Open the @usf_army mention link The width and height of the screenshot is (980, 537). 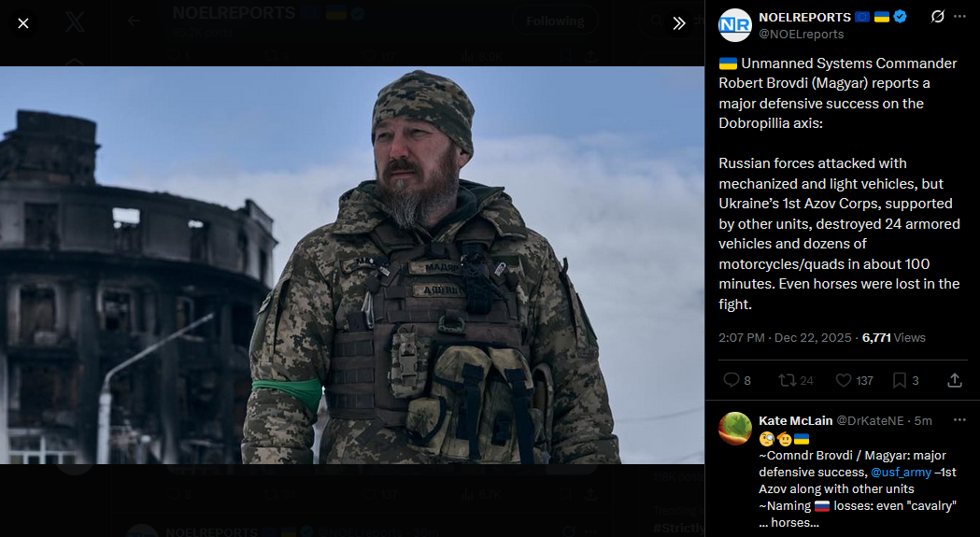[901, 473]
